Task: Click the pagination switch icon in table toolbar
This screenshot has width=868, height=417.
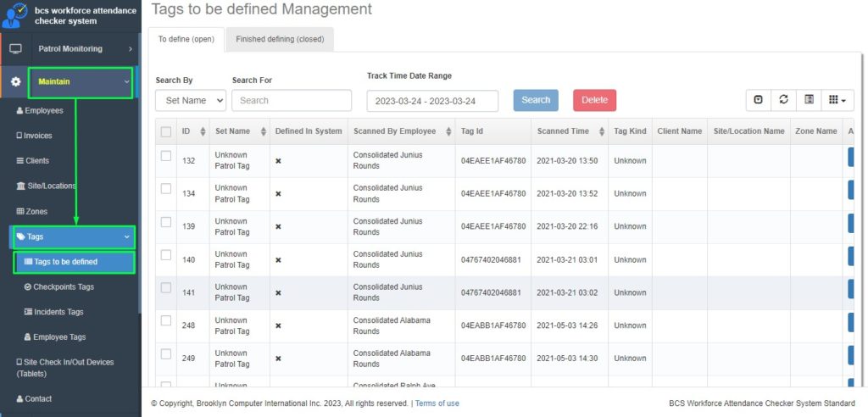Action: (758, 100)
